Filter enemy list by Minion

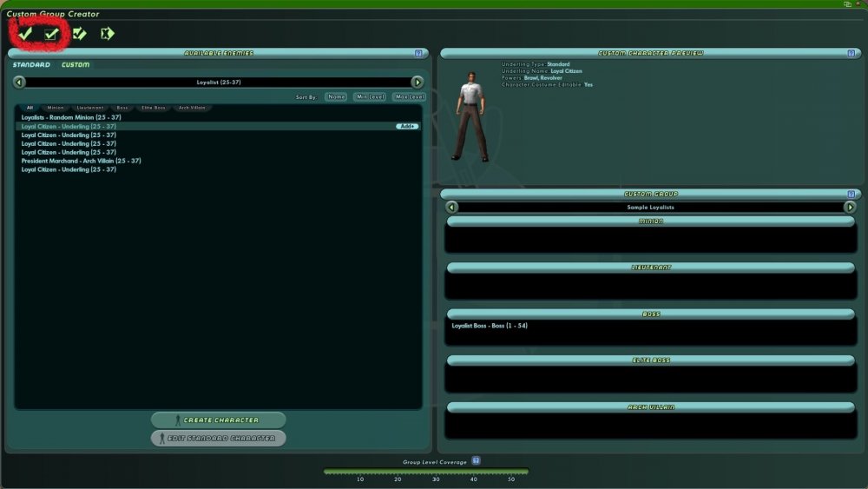pos(55,108)
